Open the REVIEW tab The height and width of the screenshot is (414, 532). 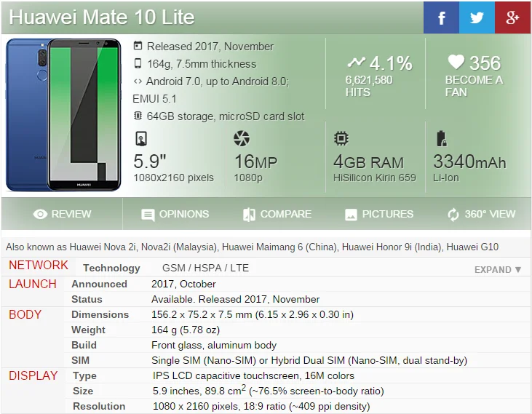click(62, 214)
